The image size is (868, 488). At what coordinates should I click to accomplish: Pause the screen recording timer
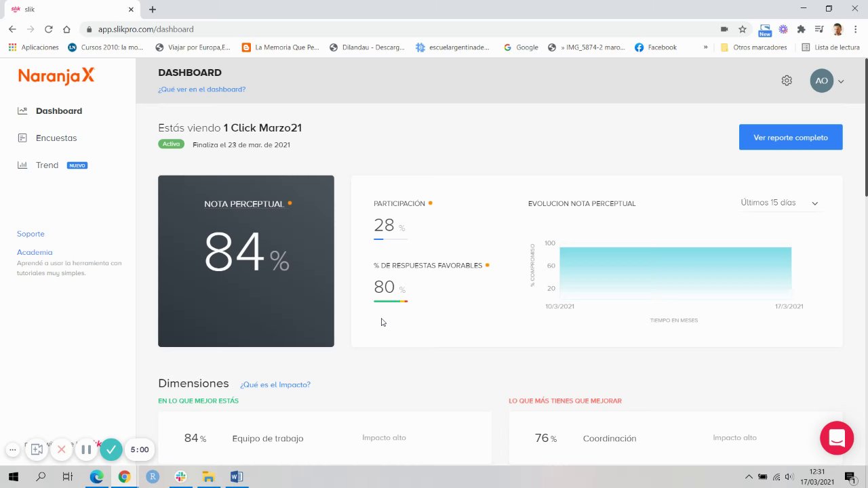(x=86, y=449)
